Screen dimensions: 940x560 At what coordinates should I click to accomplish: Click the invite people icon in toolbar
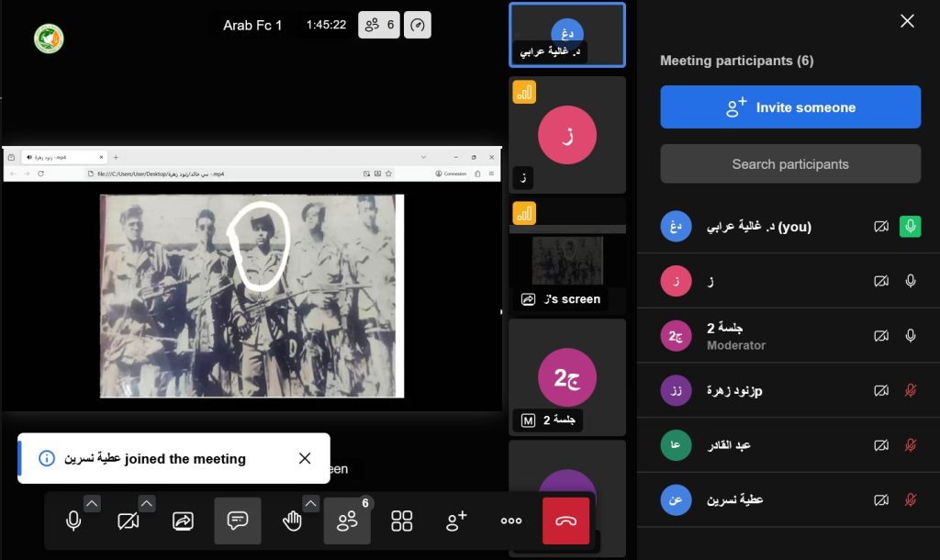point(456,521)
